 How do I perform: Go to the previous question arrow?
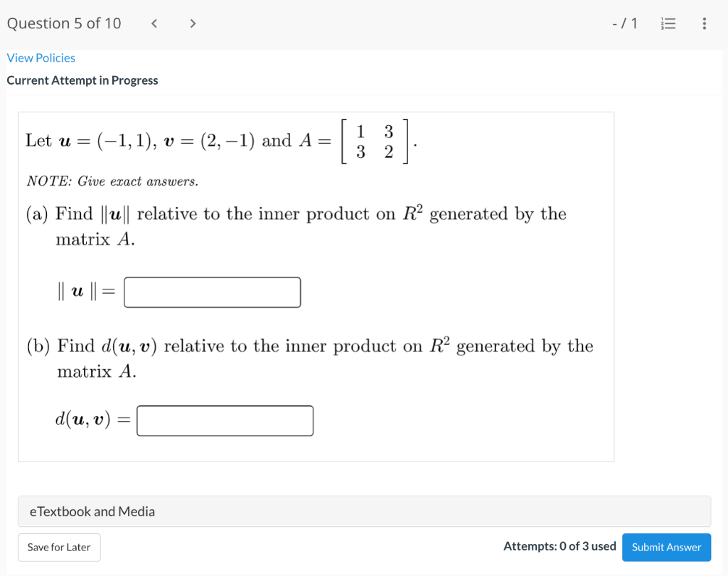pos(154,23)
